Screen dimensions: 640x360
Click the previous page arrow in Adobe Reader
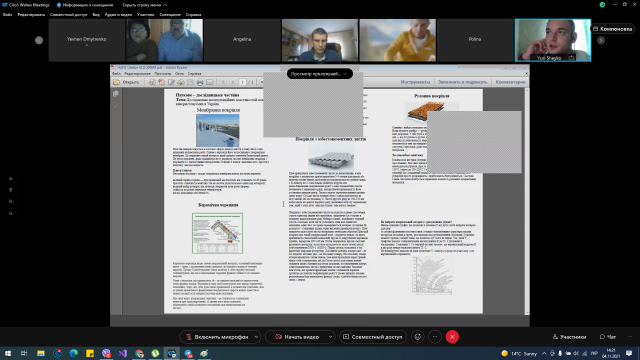click(x=223, y=82)
